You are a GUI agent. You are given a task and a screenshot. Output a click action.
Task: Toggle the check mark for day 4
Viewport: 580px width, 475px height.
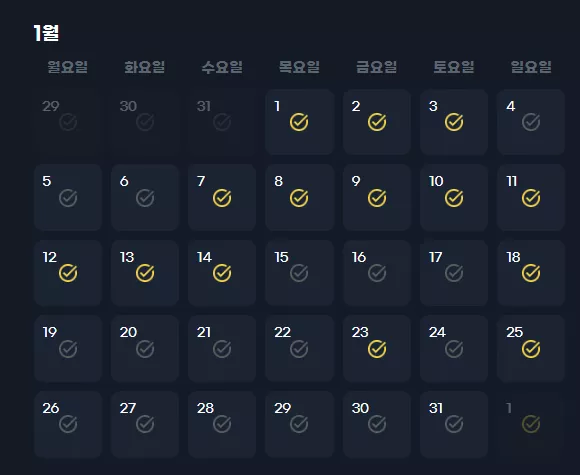(x=531, y=122)
